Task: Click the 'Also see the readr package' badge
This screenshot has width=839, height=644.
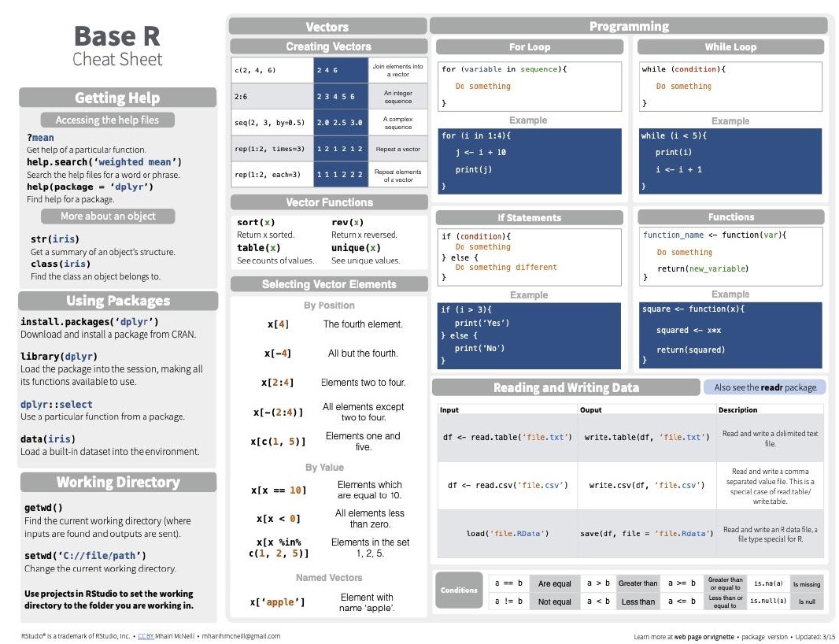Action: pyautogui.click(x=764, y=387)
